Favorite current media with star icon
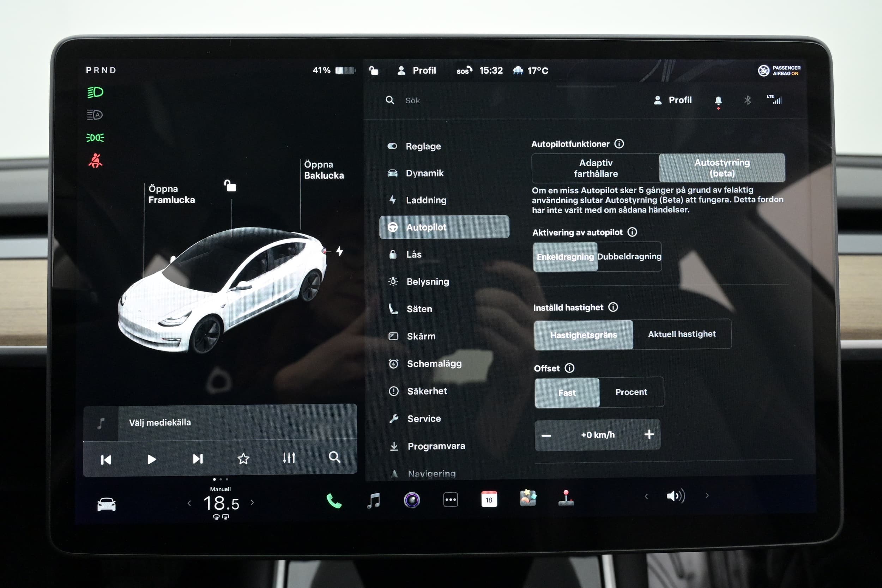This screenshot has height=588, width=882. point(243,459)
